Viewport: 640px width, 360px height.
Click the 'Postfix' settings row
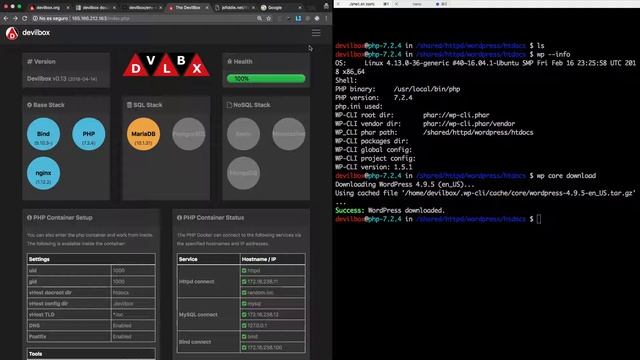pos(91,336)
